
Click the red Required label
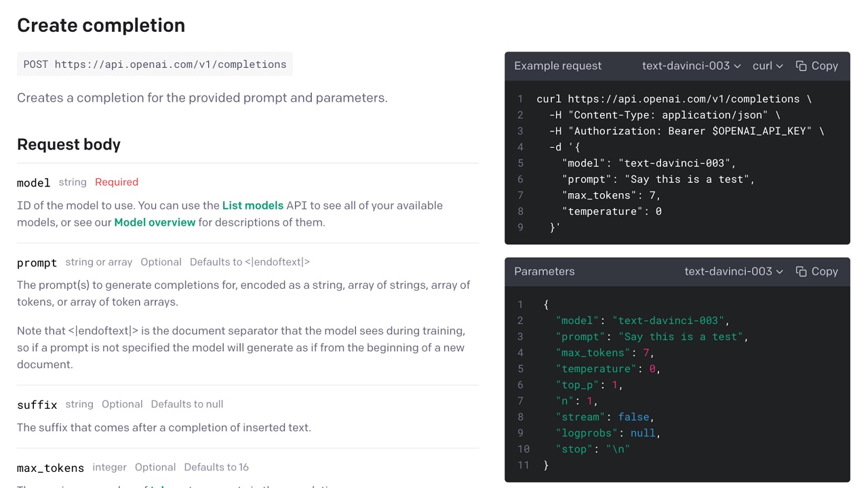[117, 182]
